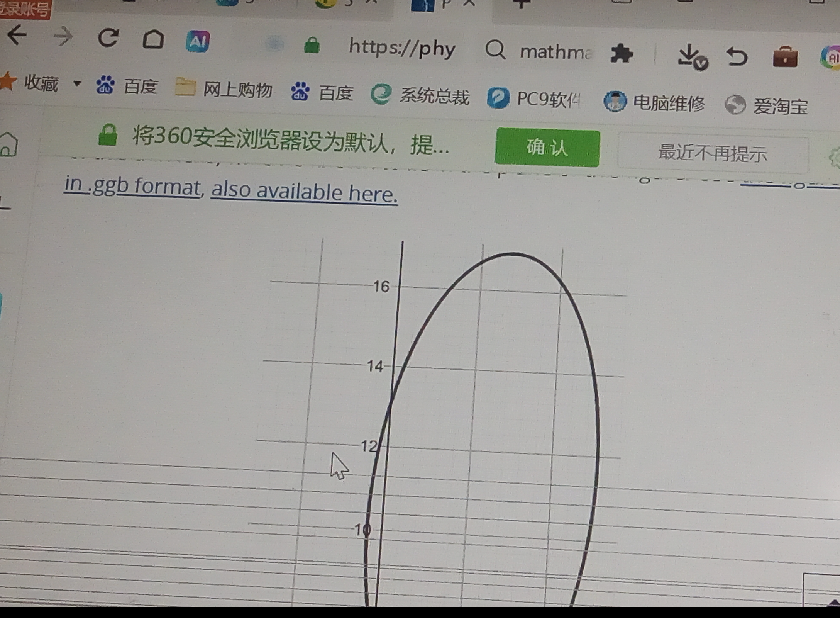Open the extensions puzzle piece icon
840x618 pixels.
pos(622,54)
